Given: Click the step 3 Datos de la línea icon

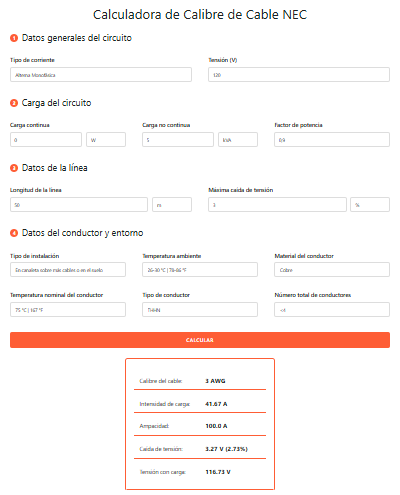Looking at the screenshot, I should 14,168.
